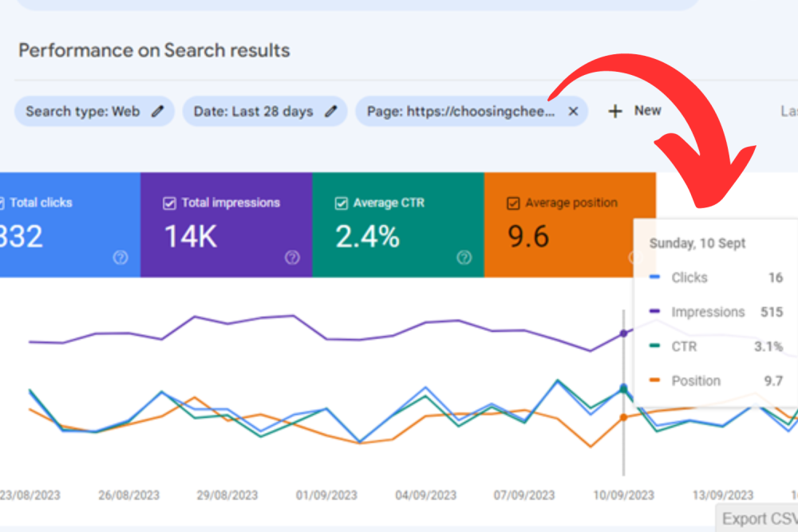Viewport: 798px width, 532px height.
Task: Toggle the Average position checkbox
Action: (514, 203)
